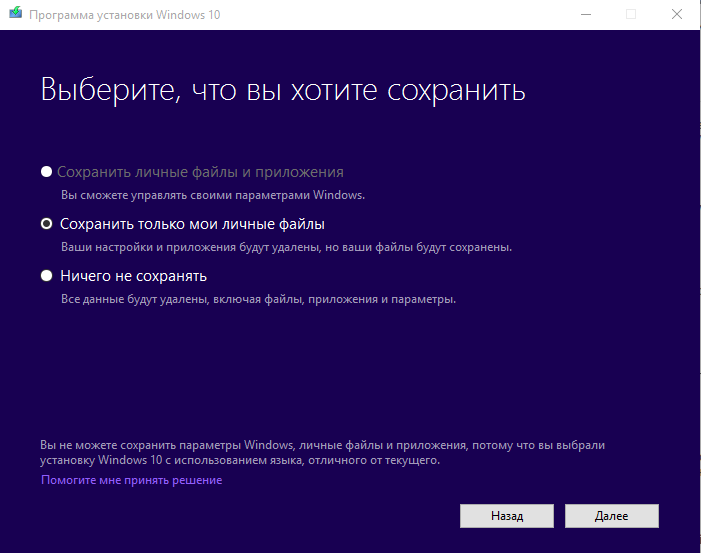This screenshot has height=553, width=701.
Task: Click the notice starting 'Вы не можете сохранить параметры'
Action: (x=322, y=452)
